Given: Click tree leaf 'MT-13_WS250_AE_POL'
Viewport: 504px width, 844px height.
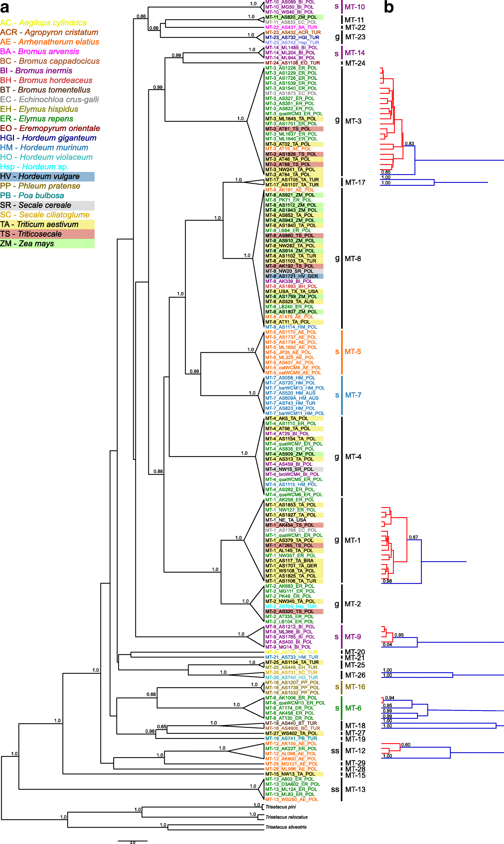Looking at the screenshot, I should (x=292, y=799).
